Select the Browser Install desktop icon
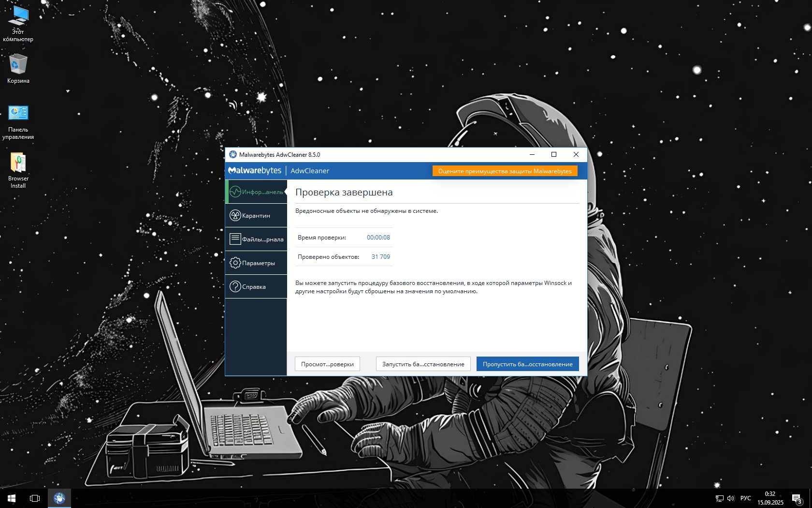This screenshot has height=508, width=812. click(18, 171)
